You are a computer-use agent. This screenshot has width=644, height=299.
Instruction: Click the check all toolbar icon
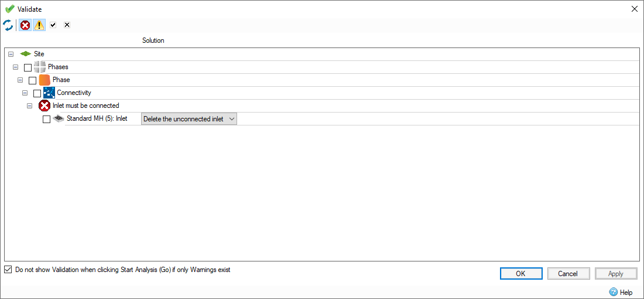[53, 25]
